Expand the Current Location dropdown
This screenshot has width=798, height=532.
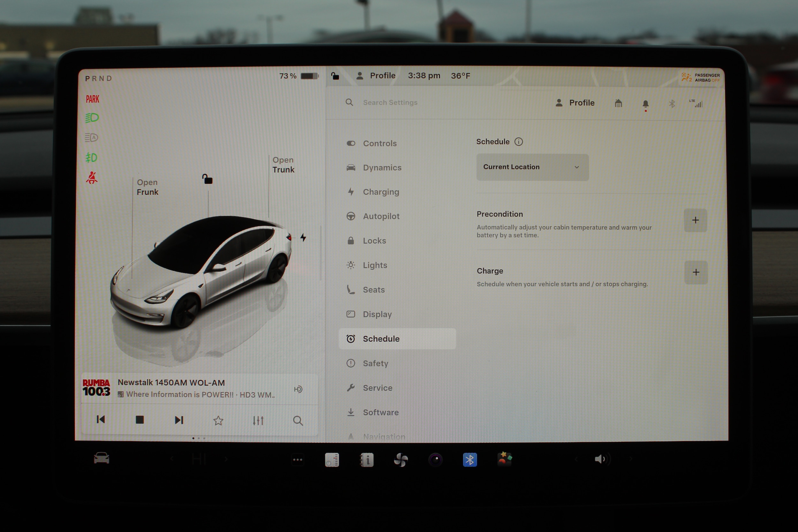click(532, 167)
